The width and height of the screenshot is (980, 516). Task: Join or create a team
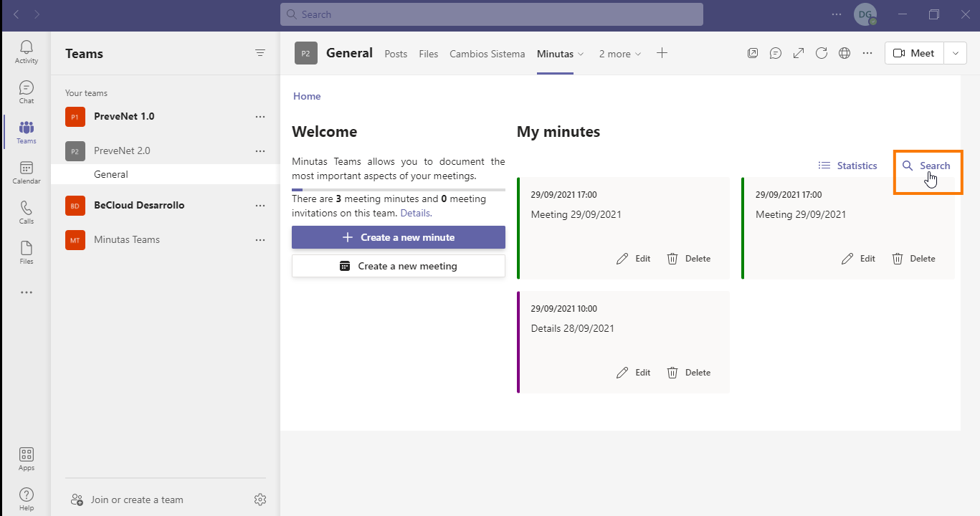(x=127, y=500)
